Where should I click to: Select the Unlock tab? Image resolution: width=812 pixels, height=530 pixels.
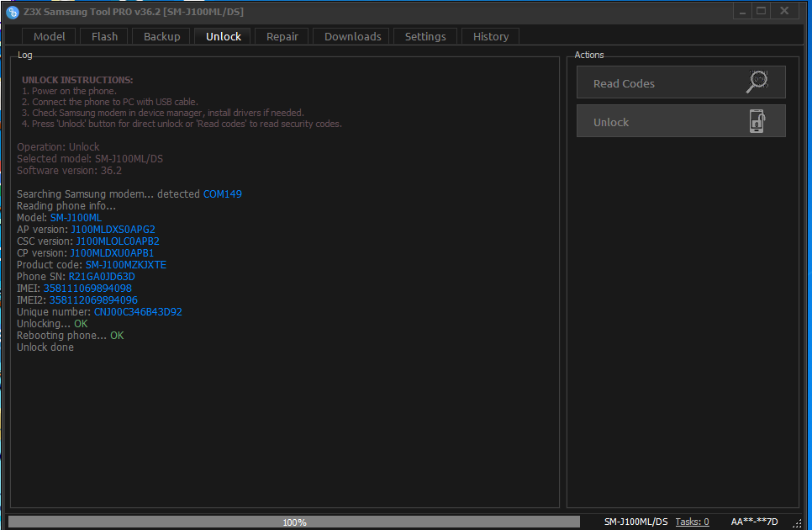click(224, 37)
